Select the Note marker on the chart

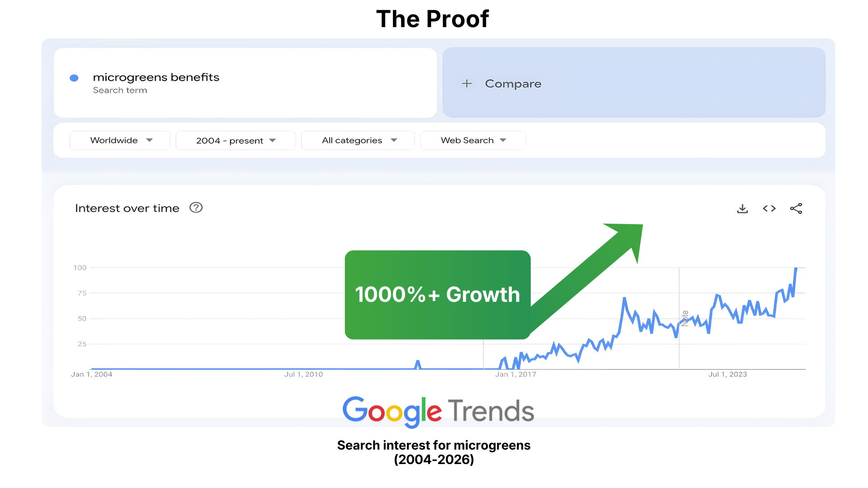coord(685,318)
